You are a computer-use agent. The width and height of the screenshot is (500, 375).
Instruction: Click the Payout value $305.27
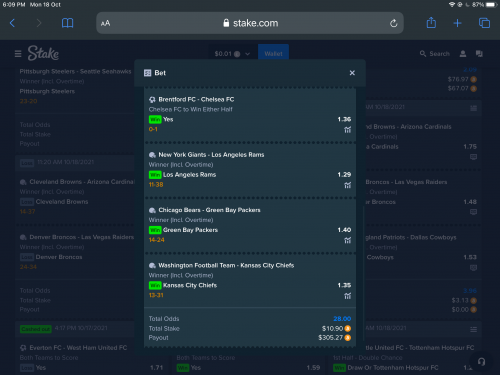330,338
